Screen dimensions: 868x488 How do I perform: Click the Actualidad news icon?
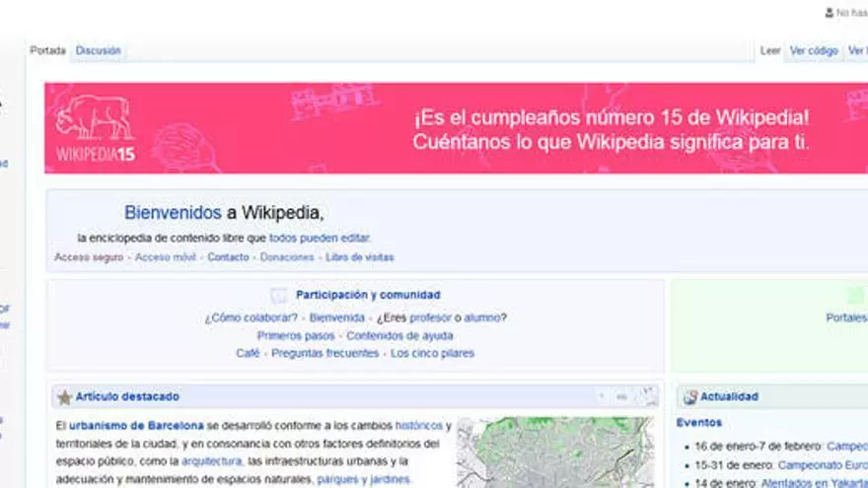[x=689, y=397]
